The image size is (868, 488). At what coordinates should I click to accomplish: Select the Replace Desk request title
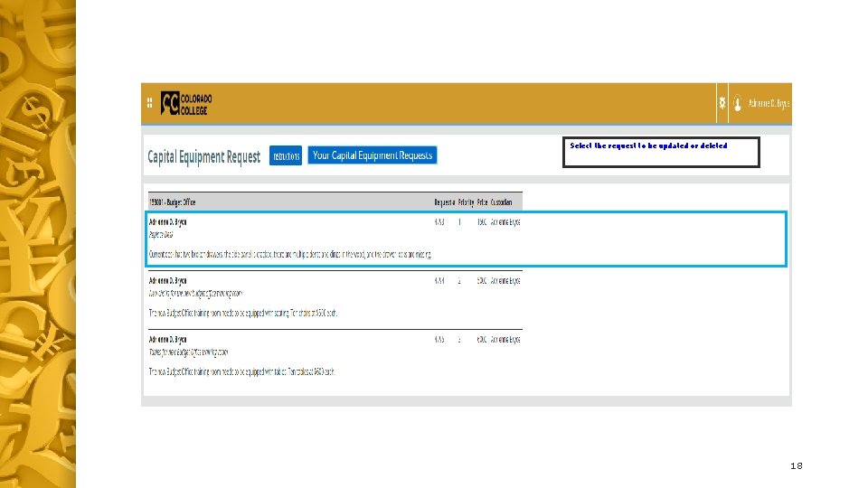(x=161, y=235)
